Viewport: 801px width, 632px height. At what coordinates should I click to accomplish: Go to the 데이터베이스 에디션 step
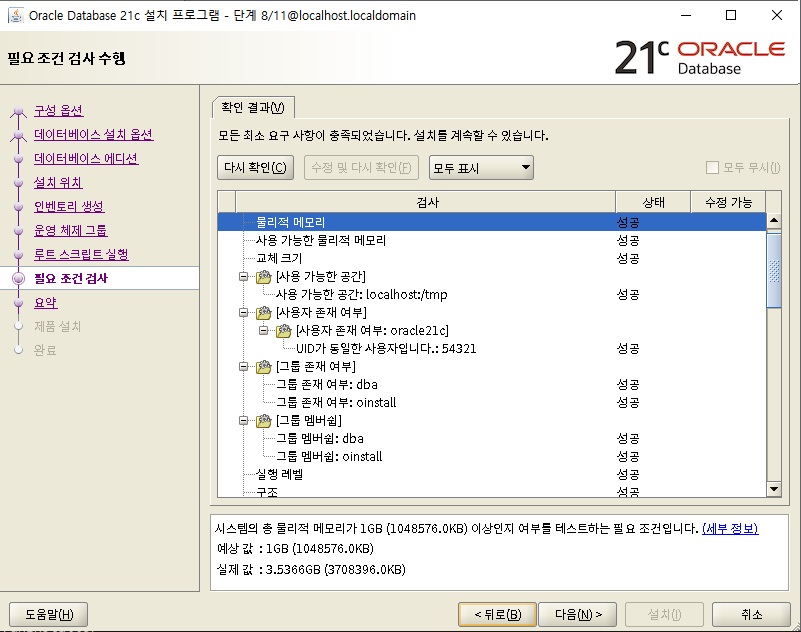tap(86, 158)
